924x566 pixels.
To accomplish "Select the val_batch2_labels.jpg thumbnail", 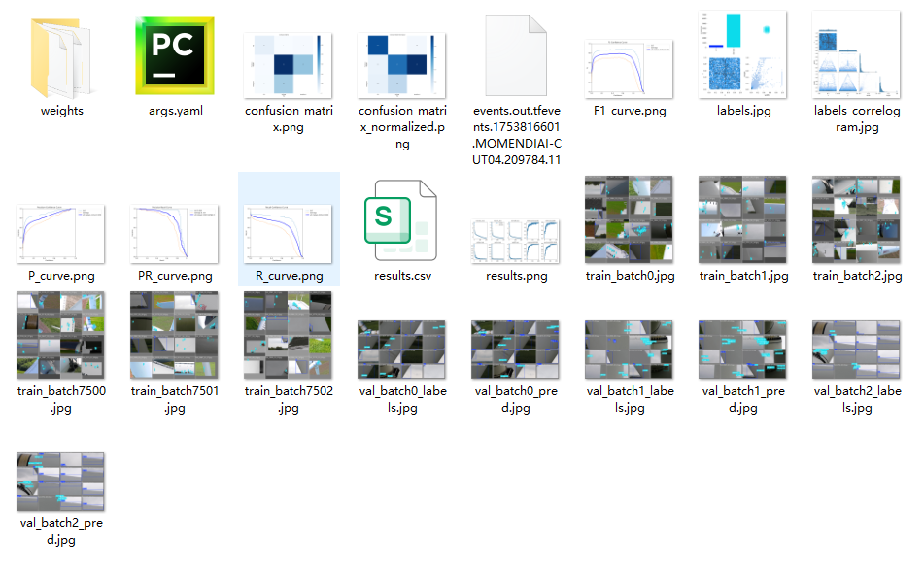I will (856, 350).
